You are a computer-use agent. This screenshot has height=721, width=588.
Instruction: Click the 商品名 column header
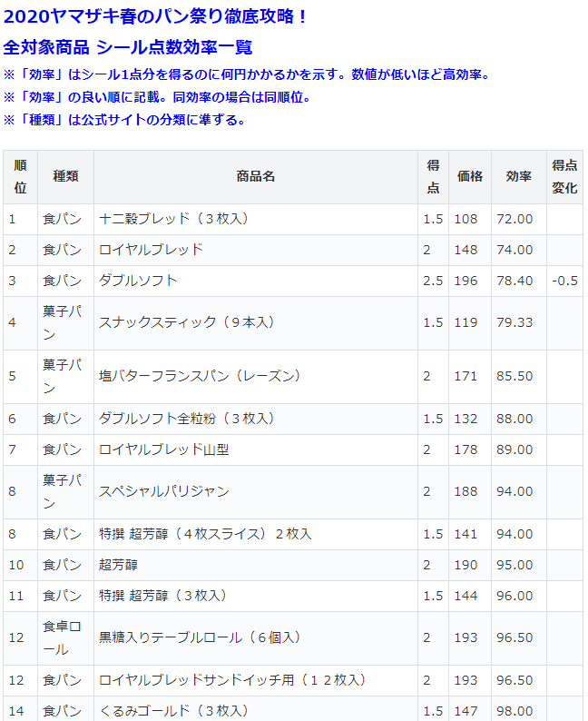click(x=255, y=177)
